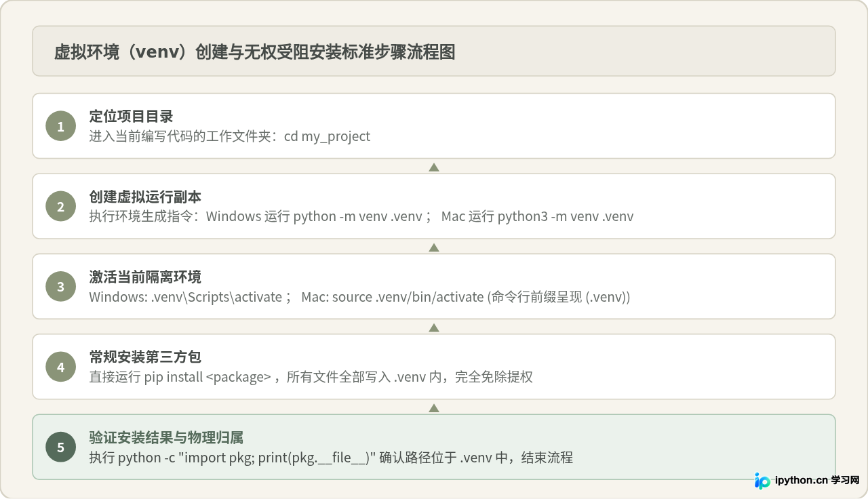Click the line with "pip install <package>"
This screenshot has width=868, height=499.
(311, 377)
